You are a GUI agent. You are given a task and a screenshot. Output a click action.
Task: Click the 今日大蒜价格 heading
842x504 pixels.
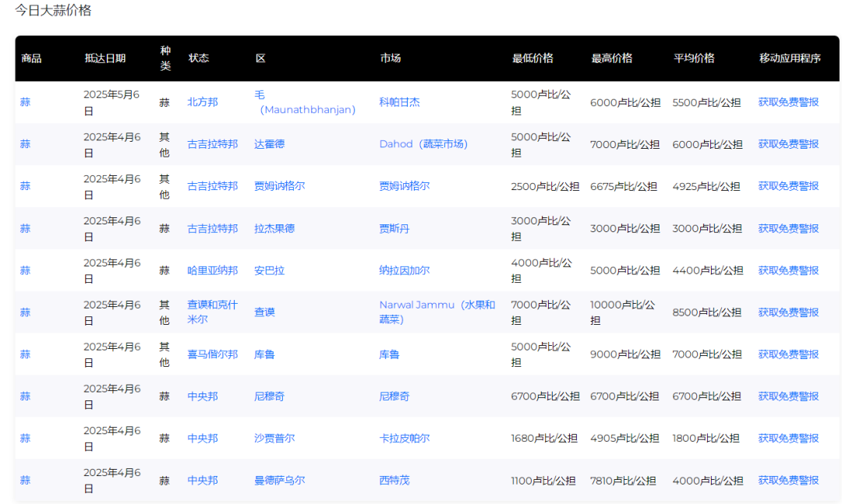(x=53, y=10)
